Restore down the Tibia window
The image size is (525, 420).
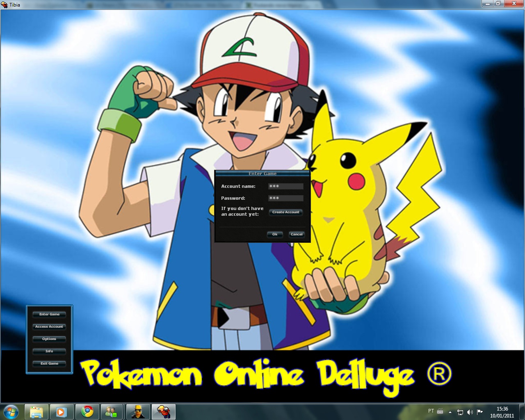coord(498,4)
